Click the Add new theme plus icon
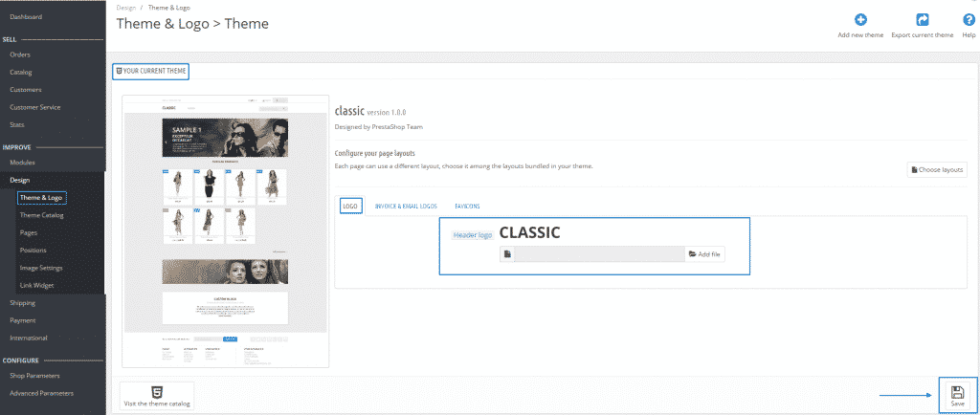Screen dimensions: 980x415 [860, 20]
